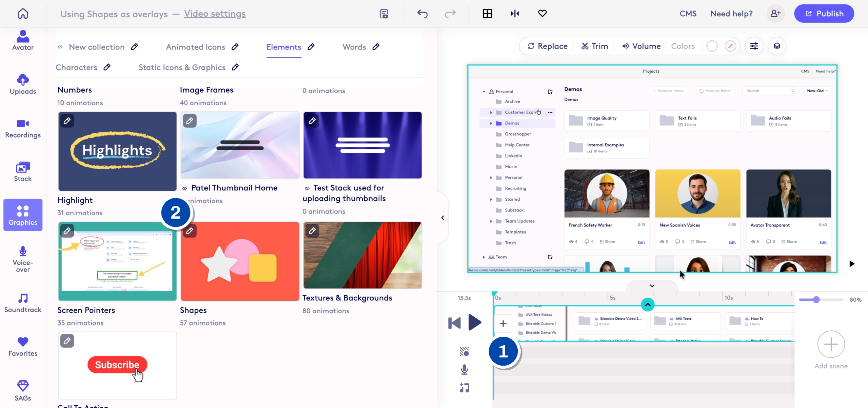
Task: Switch to the Animated Icons tab
Action: pyautogui.click(x=196, y=47)
